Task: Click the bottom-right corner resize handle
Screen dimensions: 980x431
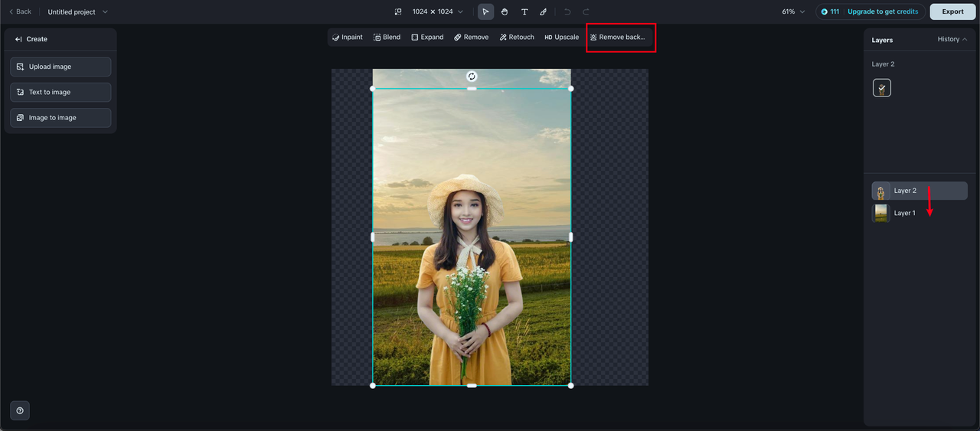Action: coord(570,385)
